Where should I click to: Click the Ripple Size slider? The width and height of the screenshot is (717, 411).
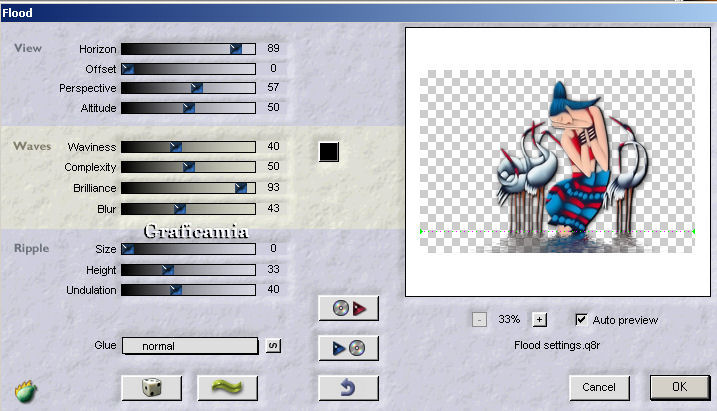click(188, 249)
